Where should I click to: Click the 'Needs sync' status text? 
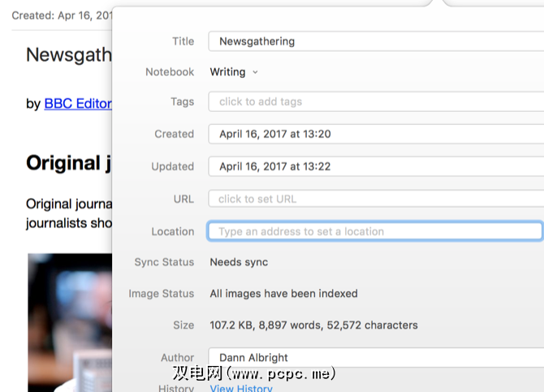pyautogui.click(x=239, y=262)
